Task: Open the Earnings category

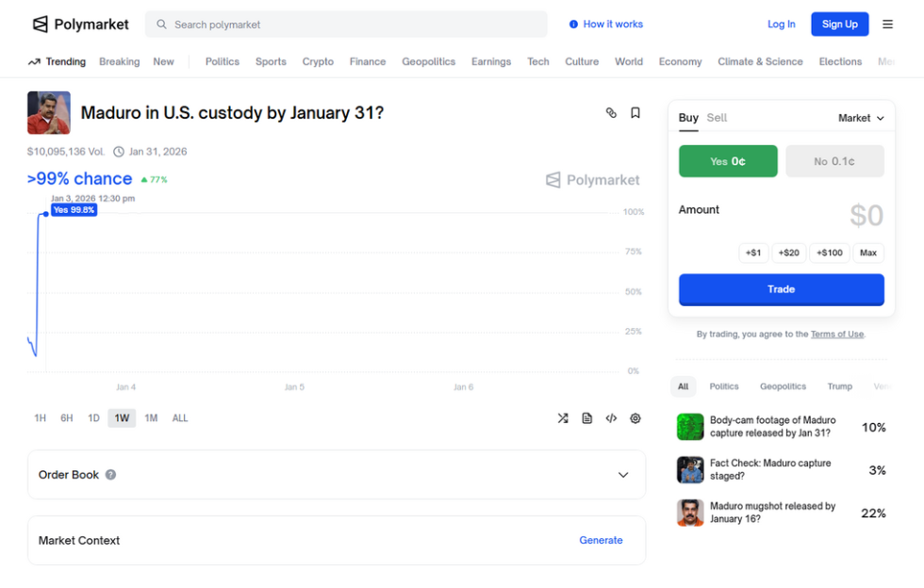Action: tap(491, 61)
